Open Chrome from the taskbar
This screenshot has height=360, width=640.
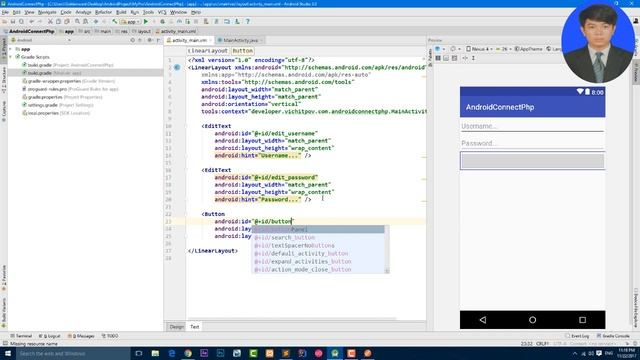188,353
